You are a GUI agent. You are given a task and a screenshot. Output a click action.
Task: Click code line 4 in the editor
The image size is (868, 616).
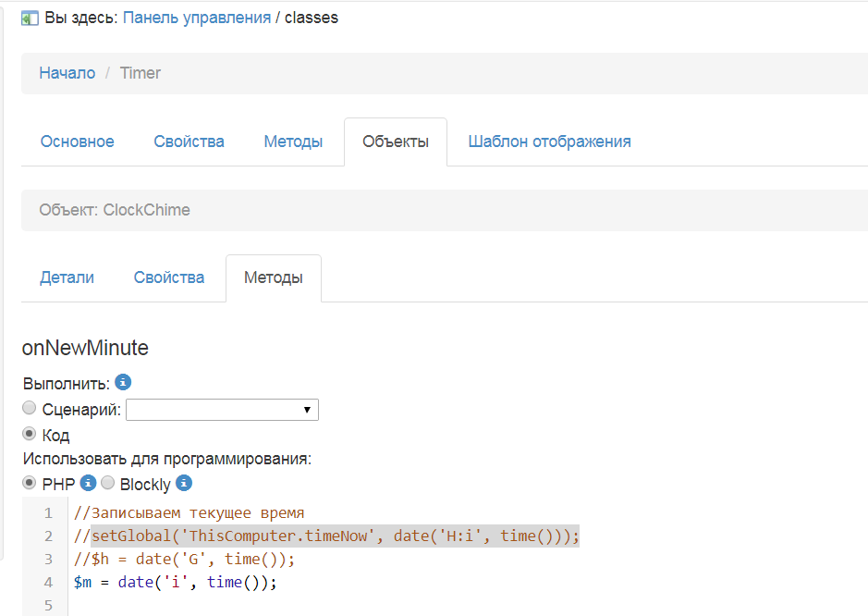point(176,583)
